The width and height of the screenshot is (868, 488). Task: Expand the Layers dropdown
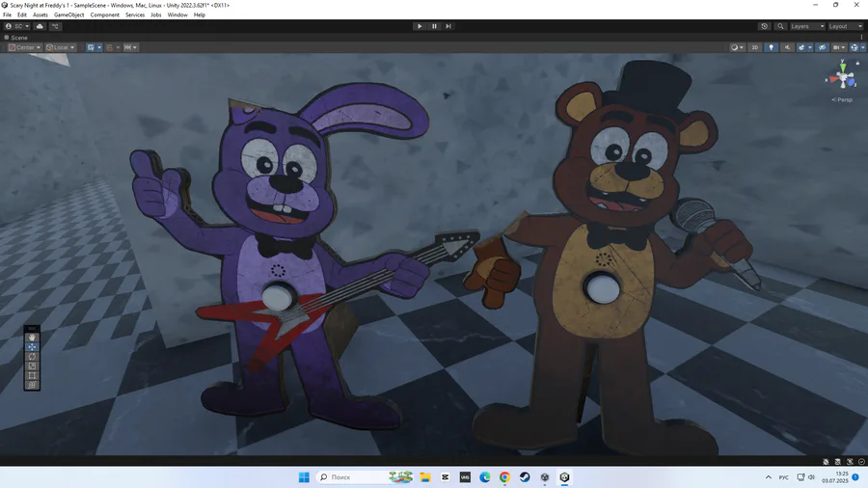tap(807, 26)
